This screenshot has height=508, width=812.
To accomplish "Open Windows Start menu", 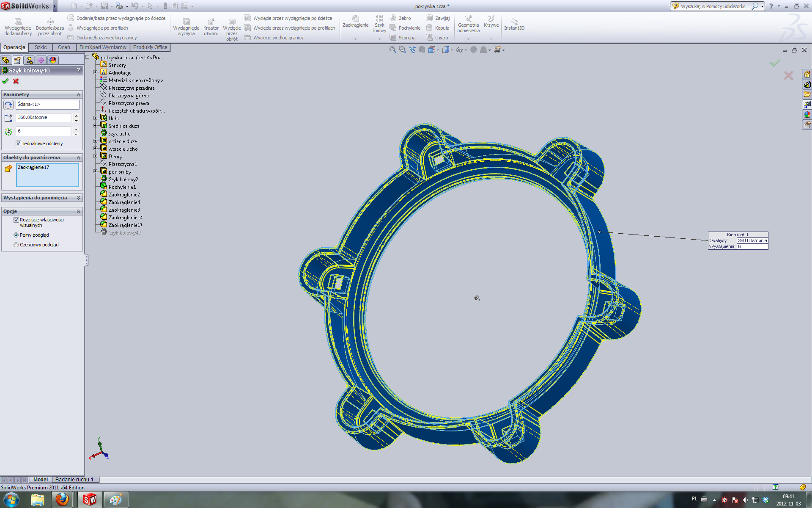I will coord(11,500).
